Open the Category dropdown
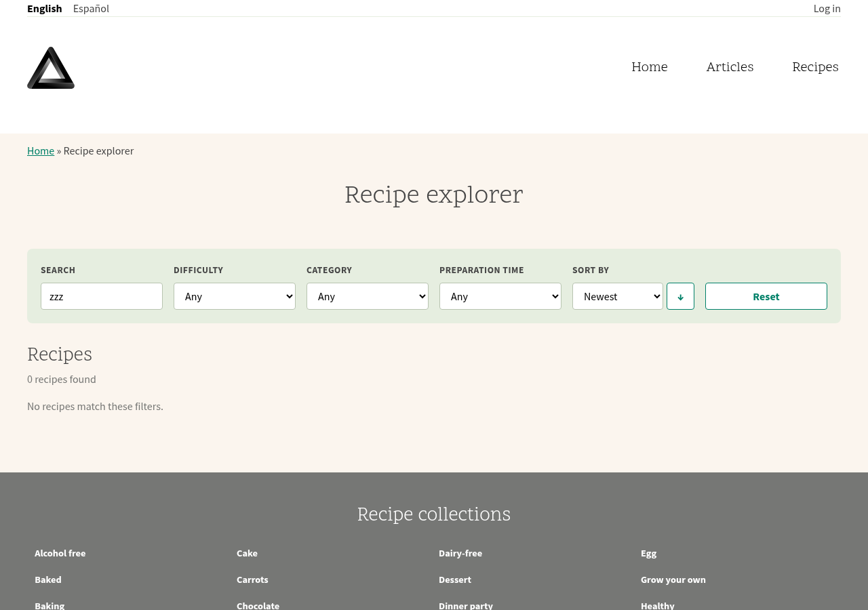Screen dimensions: 868x610 (x=368, y=296)
